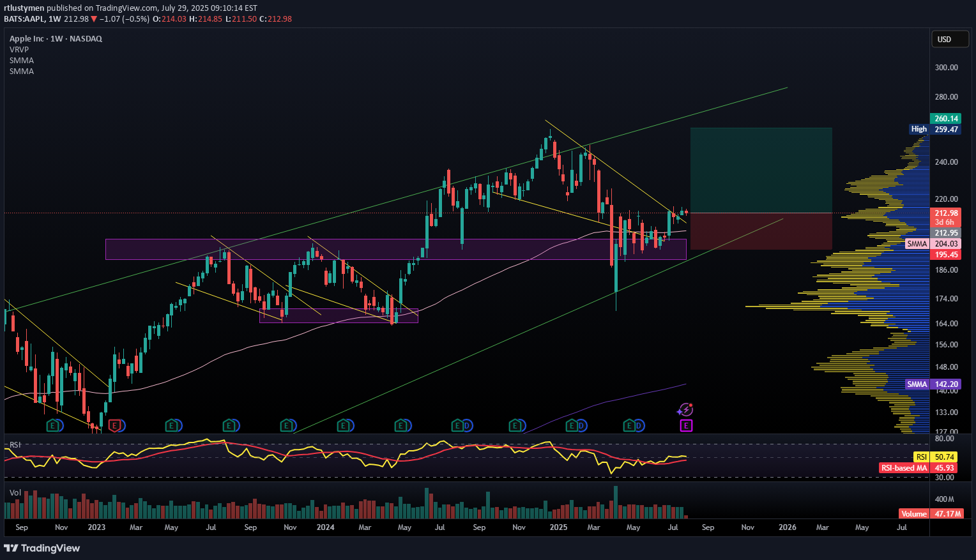Click the 2025 label on time axis
The image size is (976, 560).
pyautogui.click(x=558, y=527)
